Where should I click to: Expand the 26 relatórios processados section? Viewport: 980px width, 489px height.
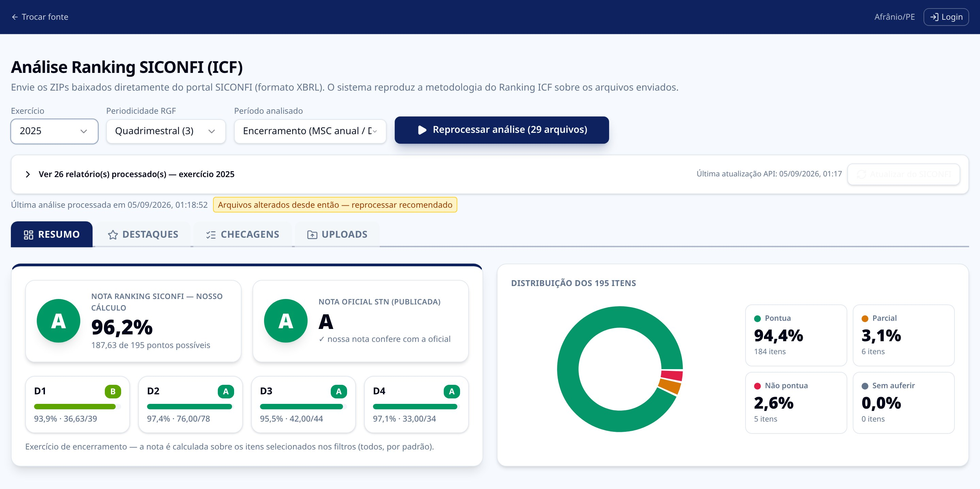(129, 174)
